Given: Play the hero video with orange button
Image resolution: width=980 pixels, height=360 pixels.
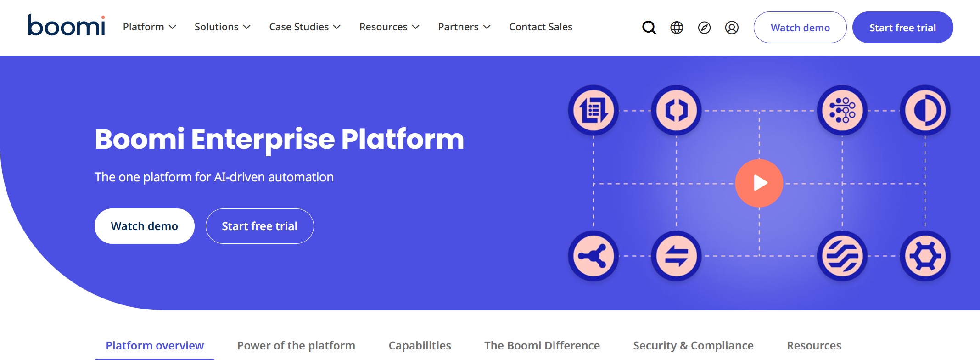Looking at the screenshot, I should (759, 183).
